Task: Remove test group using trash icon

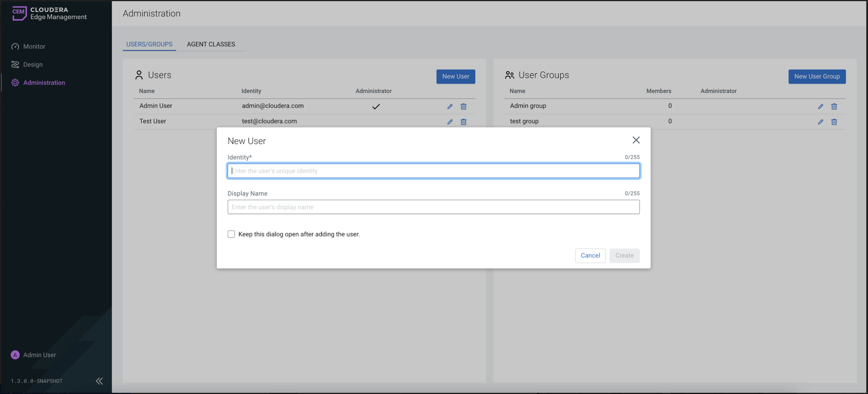Action: (x=834, y=122)
